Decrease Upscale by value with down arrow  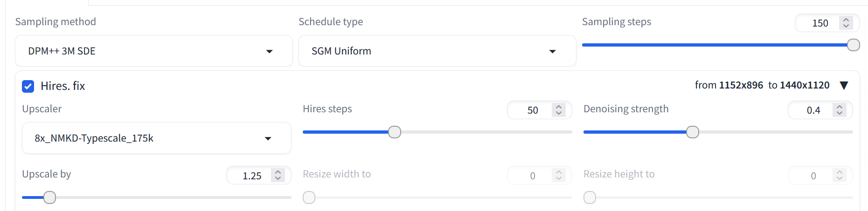(278, 178)
